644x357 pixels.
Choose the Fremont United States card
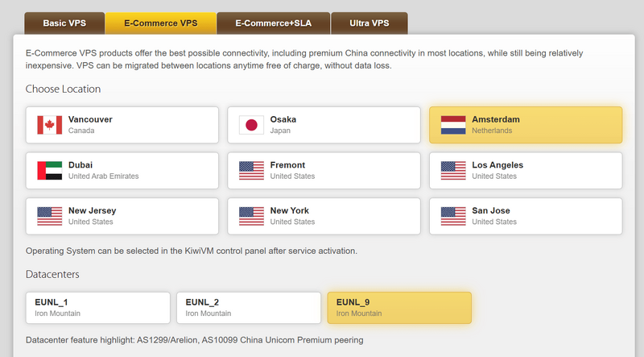pyautogui.click(x=324, y=171)
